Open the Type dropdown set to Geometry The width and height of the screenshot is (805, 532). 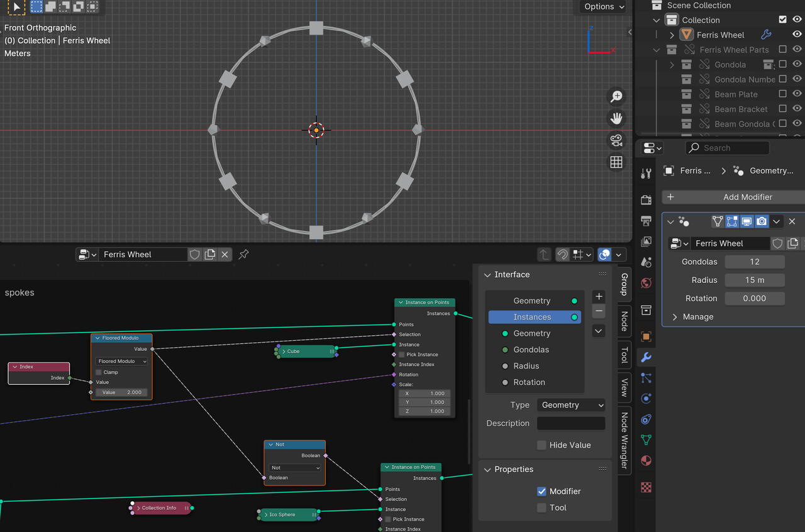coord(571,406)
